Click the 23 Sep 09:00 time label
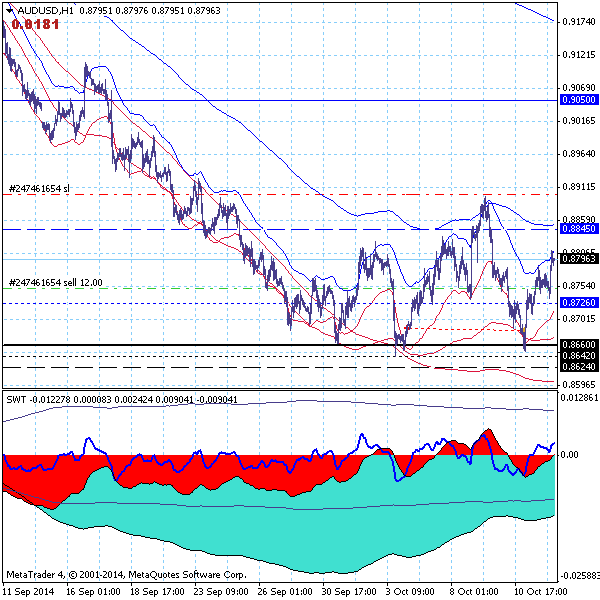 [x=223, y=591]
